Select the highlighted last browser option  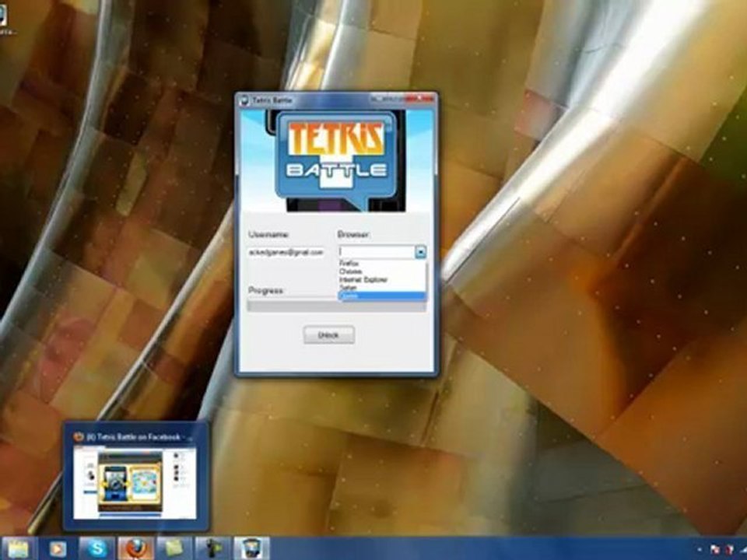pos(381,296)
